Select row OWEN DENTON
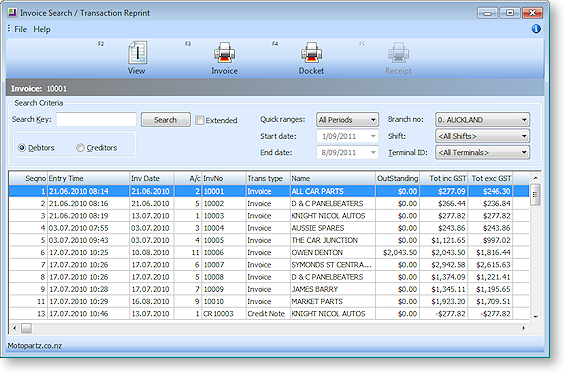The image size is (565, 373). pos(269,253)
